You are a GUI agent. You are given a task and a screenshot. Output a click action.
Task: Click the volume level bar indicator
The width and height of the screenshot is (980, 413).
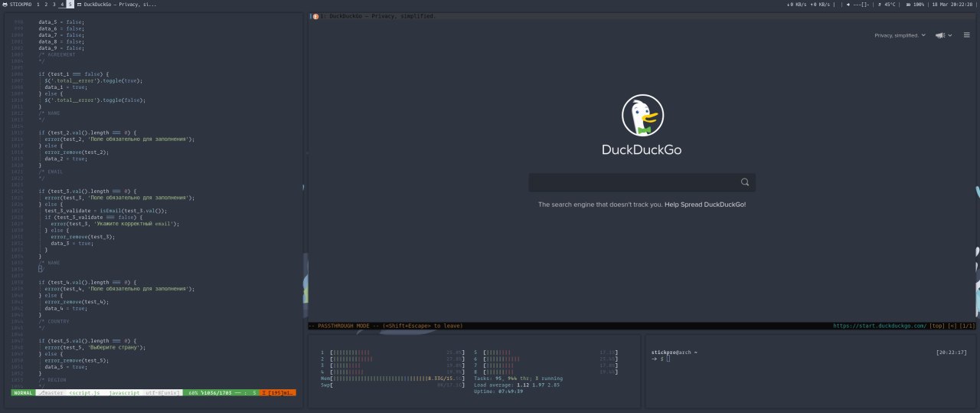(863, 5)
